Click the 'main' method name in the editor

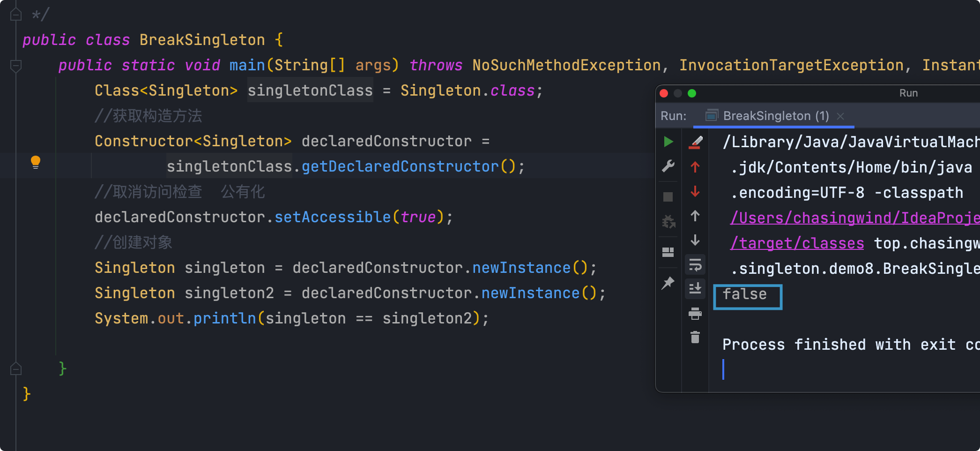click(x=247, y=65)
